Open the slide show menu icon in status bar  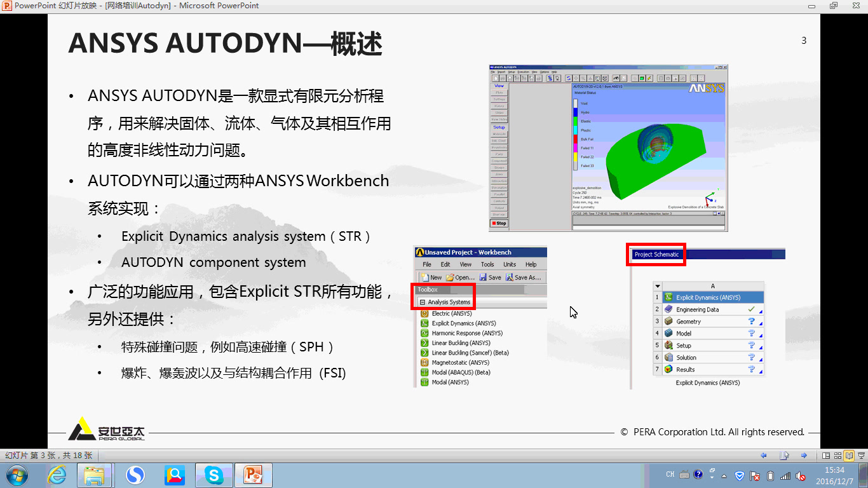pos(785,455)
